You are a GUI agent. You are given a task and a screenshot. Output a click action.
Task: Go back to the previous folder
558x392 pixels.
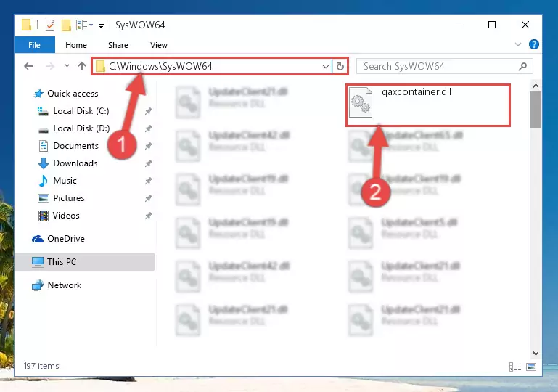coord(28,66)
